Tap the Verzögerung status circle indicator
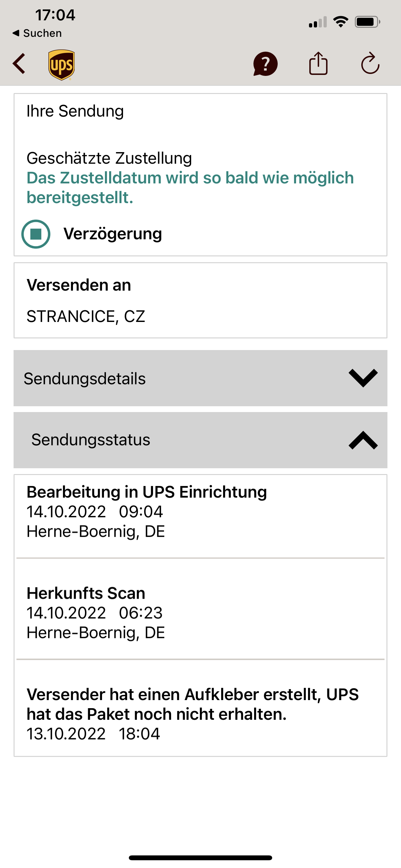Viewport: 401px width, 868px height. [x=36, y=234]
